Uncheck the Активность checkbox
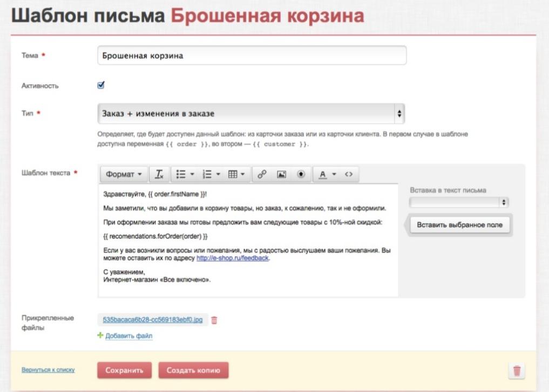 point(101,85)
